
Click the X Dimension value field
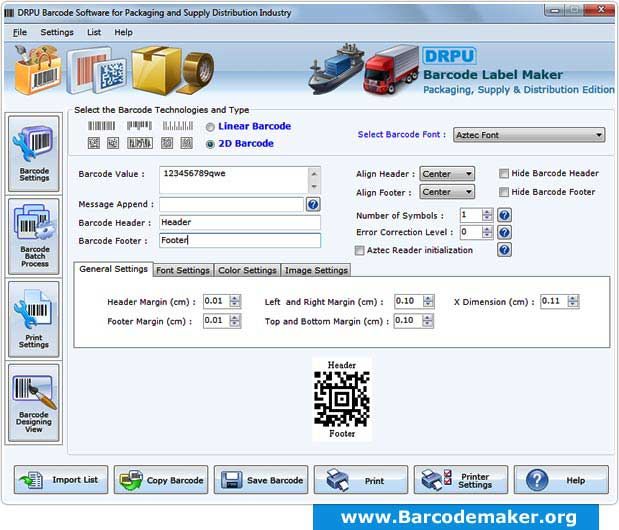pos(554,302)
